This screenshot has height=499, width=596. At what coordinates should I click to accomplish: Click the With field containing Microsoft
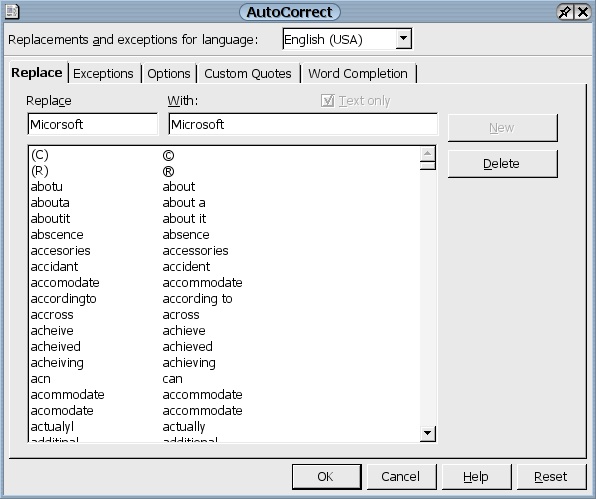[x=303, y=124]
